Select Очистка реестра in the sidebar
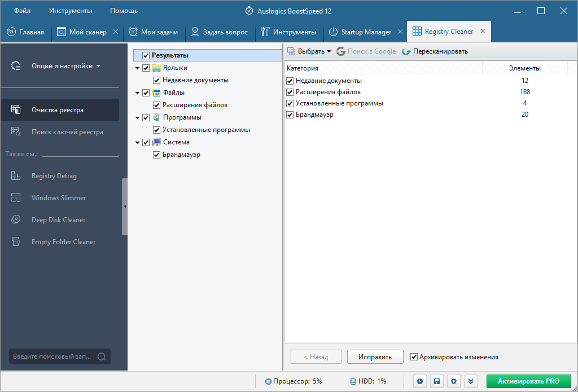Image resolution: width=578 pixels, height=392 pixels. (60, 110)
